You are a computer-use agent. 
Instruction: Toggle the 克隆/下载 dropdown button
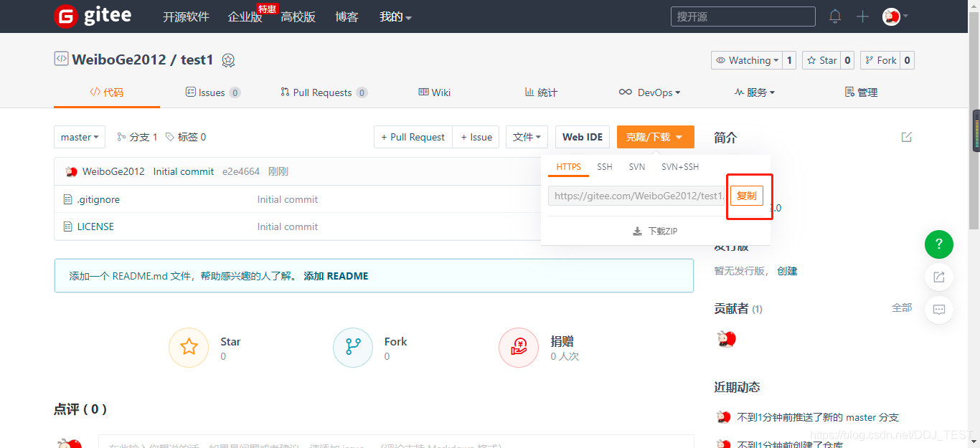[x=656, y=137]
